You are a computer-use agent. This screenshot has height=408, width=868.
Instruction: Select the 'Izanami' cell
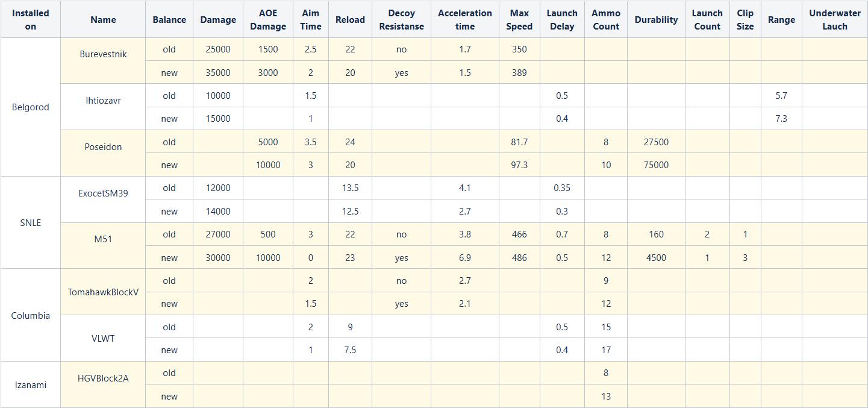point(31,384)
